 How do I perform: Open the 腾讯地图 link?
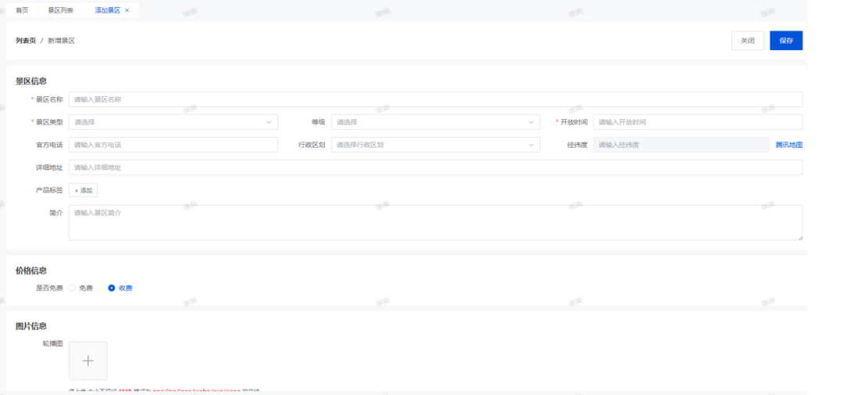pyautogui.click(x=788, y=145)
